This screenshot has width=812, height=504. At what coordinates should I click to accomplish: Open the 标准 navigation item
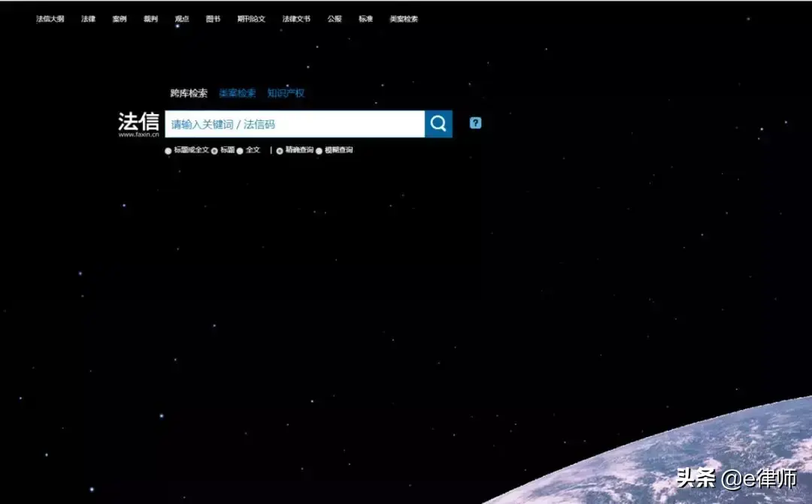coord(365,19)
